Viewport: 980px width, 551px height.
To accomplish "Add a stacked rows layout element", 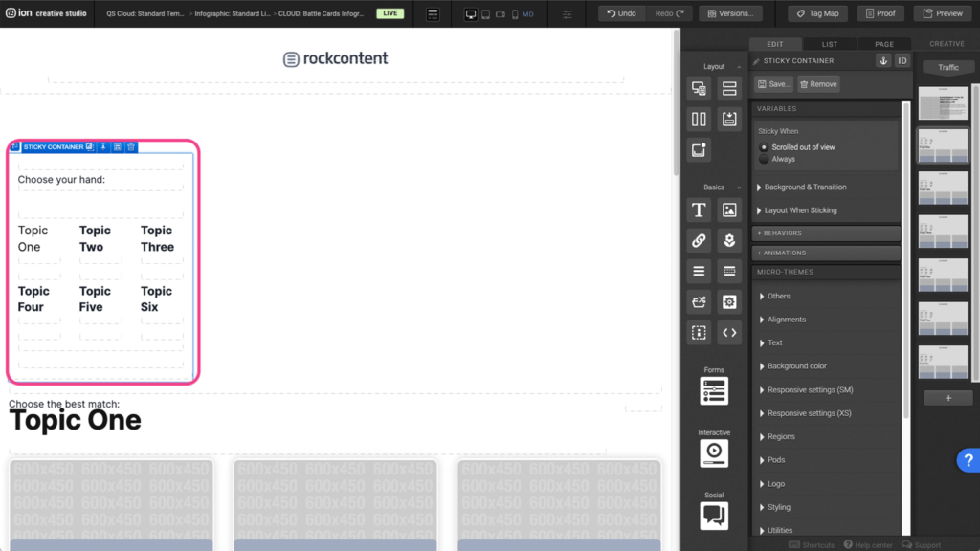I will point(728,88).
